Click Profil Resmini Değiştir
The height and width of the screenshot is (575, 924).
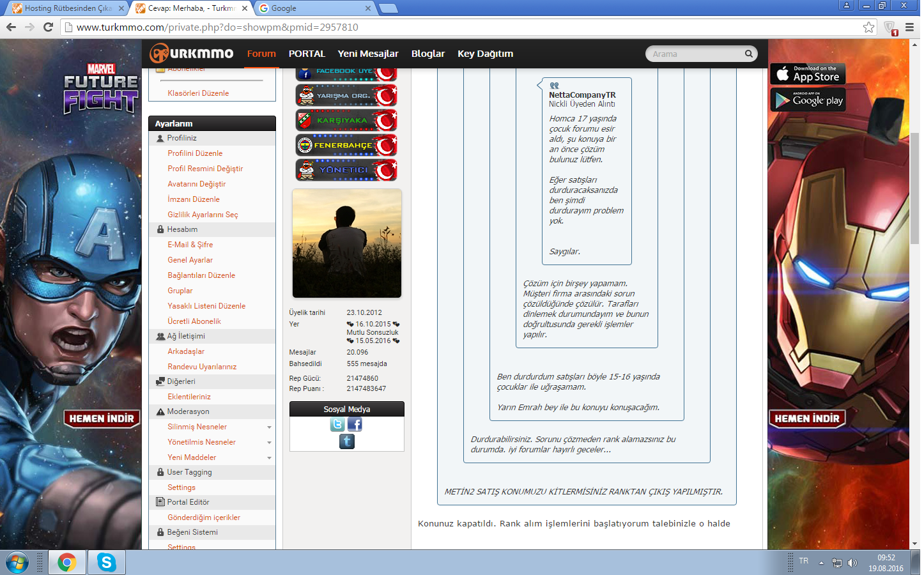[205, 169]
